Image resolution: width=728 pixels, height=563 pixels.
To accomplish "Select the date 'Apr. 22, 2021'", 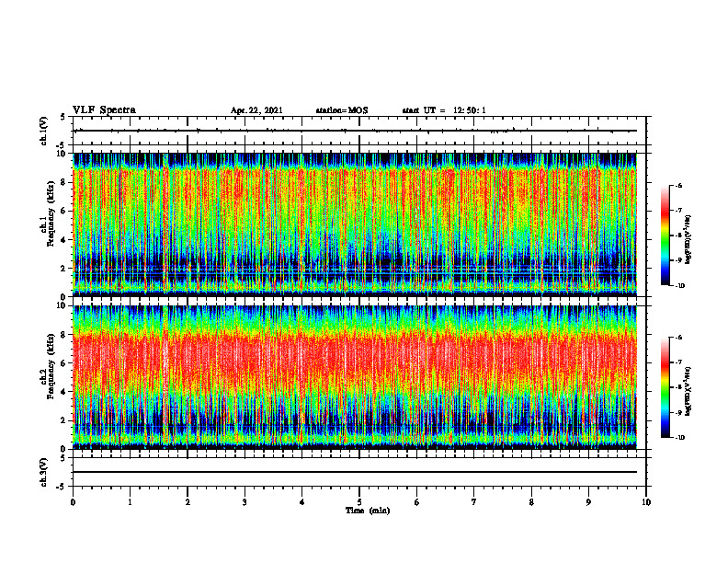I will coord(256,110).
